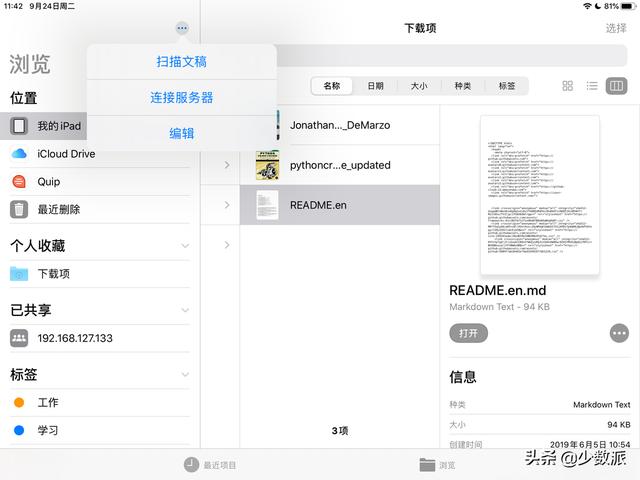
Task: Open Quip location
Action: [x=100, y=182]
